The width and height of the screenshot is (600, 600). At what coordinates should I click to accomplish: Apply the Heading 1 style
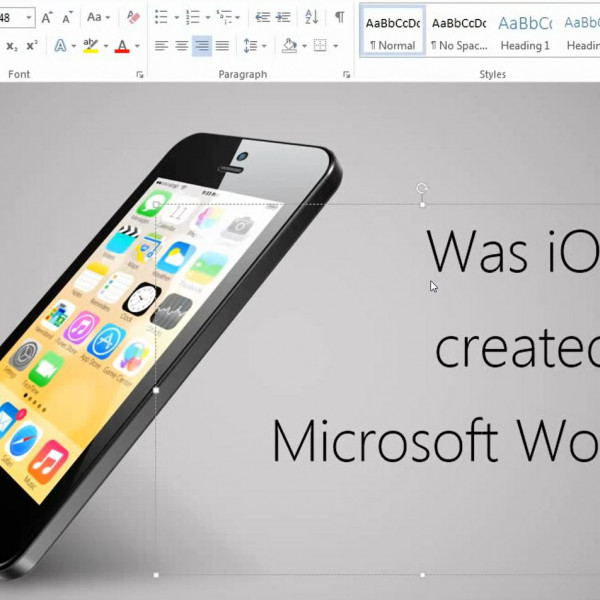point(525,30)
